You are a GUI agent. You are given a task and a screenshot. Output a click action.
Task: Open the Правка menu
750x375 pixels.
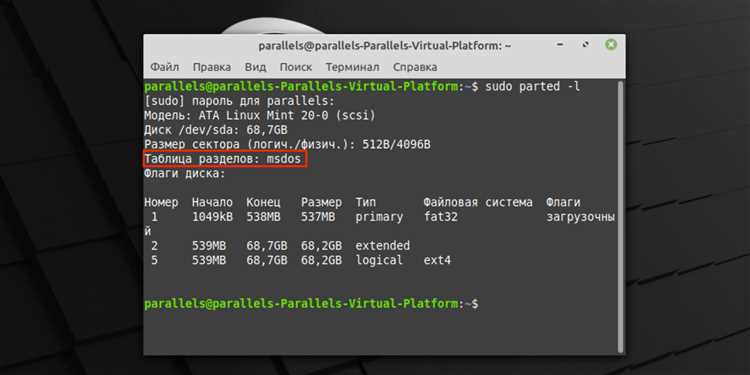click(211, 67)
